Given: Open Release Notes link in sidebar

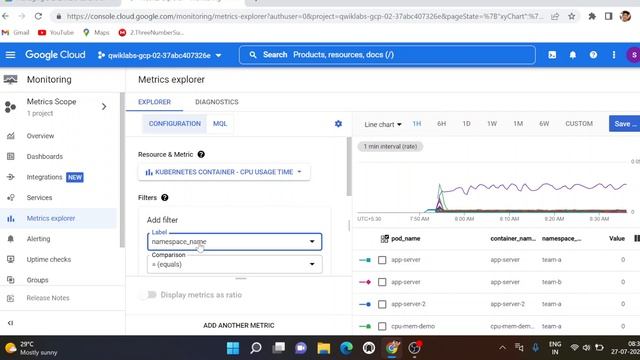Looking at the screenshot, I should [x=48, y=298].
